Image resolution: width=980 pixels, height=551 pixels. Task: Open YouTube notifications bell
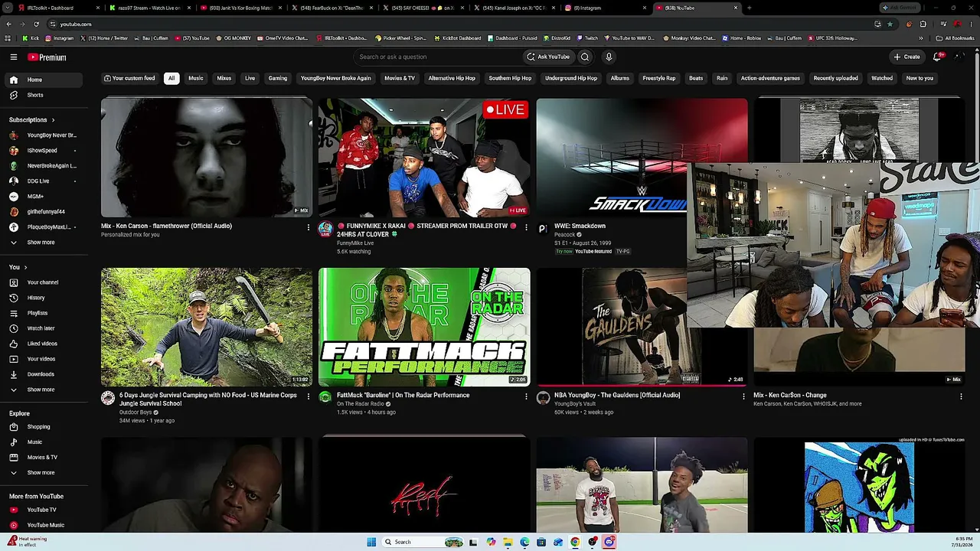[x=937, y=57]
